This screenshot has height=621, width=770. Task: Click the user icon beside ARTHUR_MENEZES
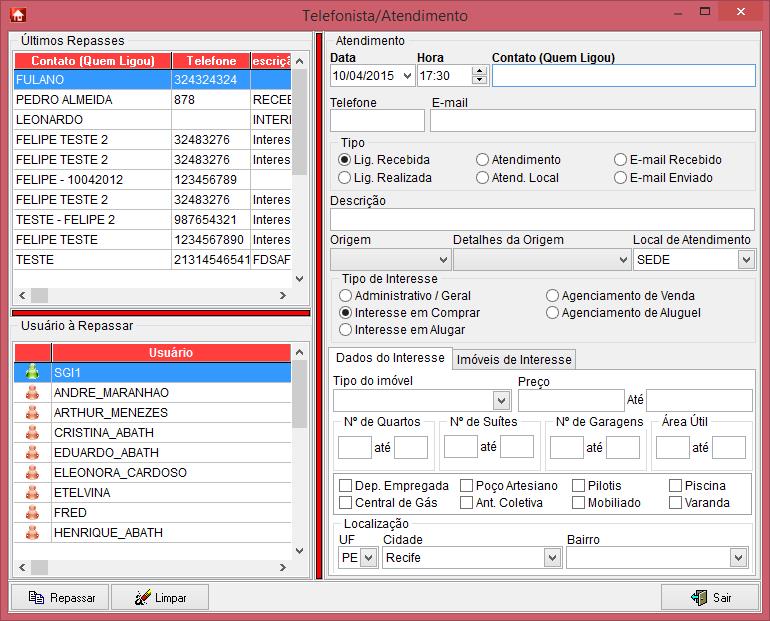[x=31, y=412]
